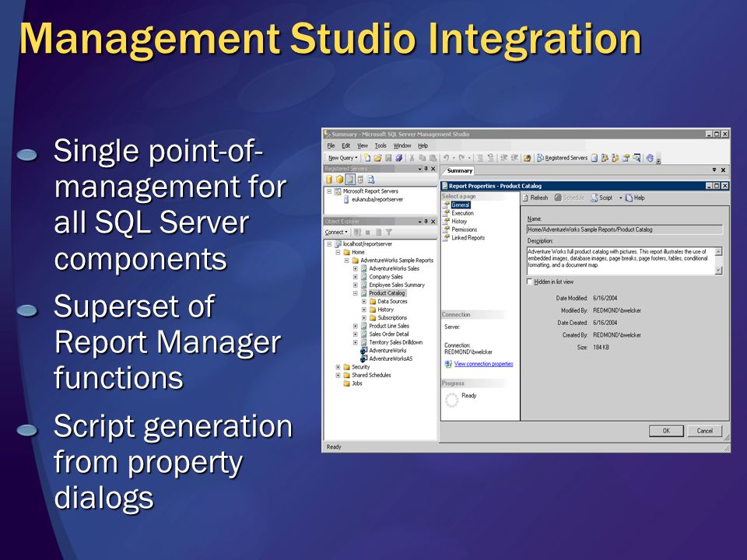Screen dimensions: 747x560
Task: Select the Shared Schedules folder
Action: [x=371, y=375]
